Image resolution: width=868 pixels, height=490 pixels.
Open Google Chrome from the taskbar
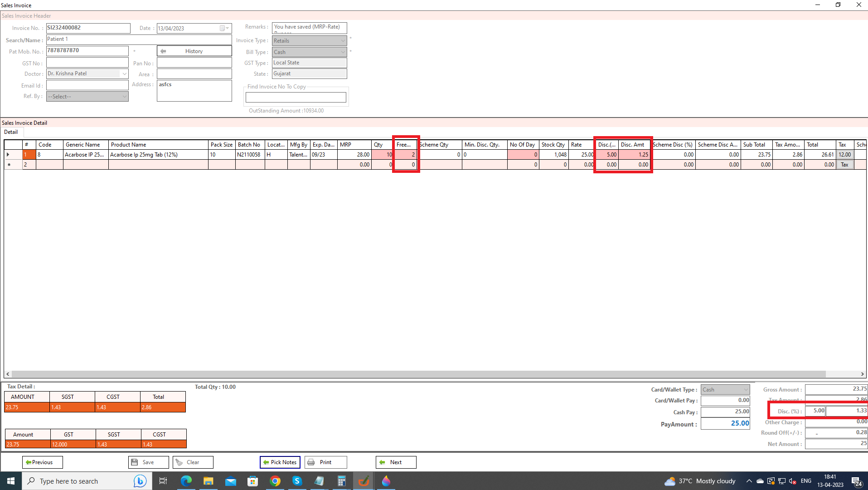pyautogui.click(x=275, y=481)
